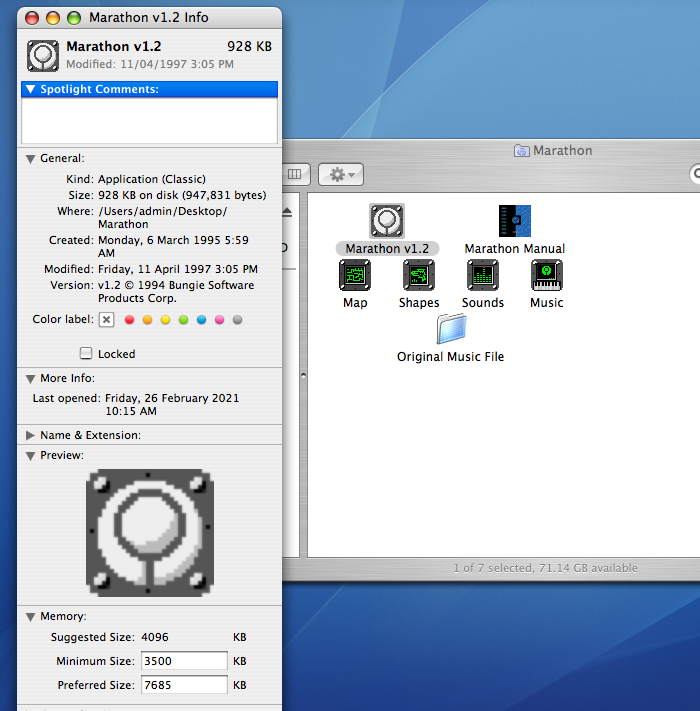Click the Finder search field magnifier

click(696, 174)
